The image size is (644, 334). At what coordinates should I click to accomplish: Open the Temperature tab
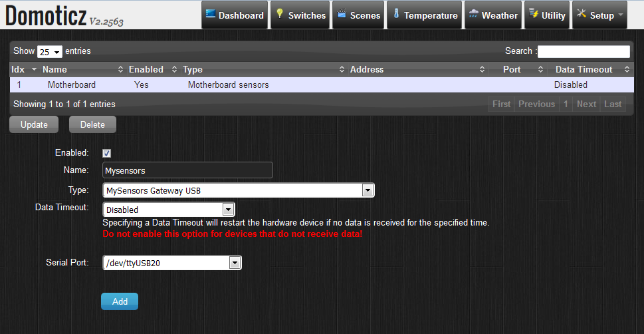[424, 15]
